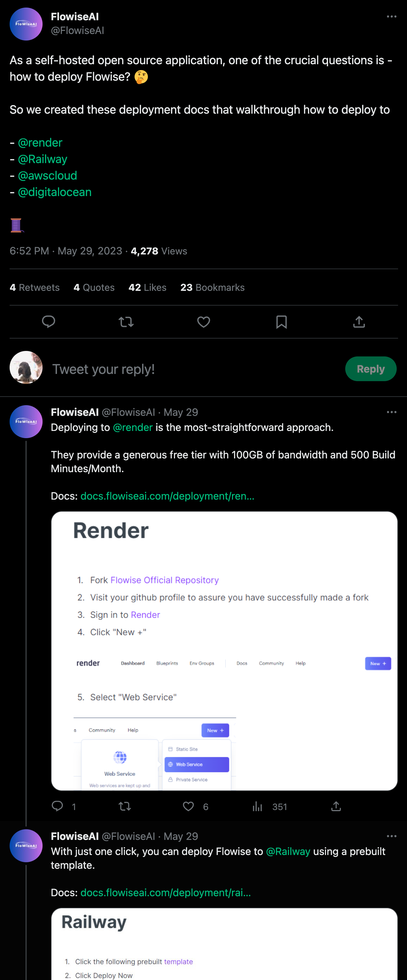Open the Render deployment docs link
This screenshot has width=407, height=980.
[167, 496]
